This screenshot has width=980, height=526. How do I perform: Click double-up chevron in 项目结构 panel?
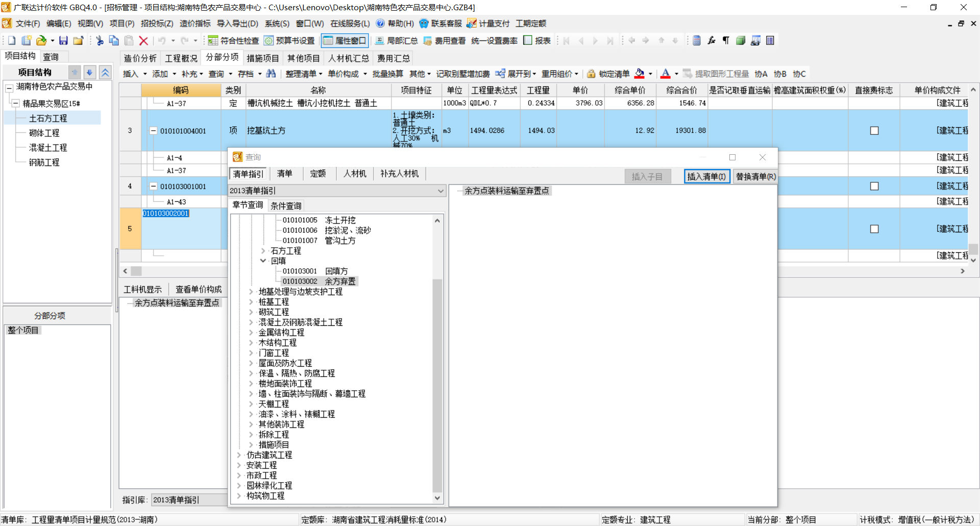coord(105,73)
